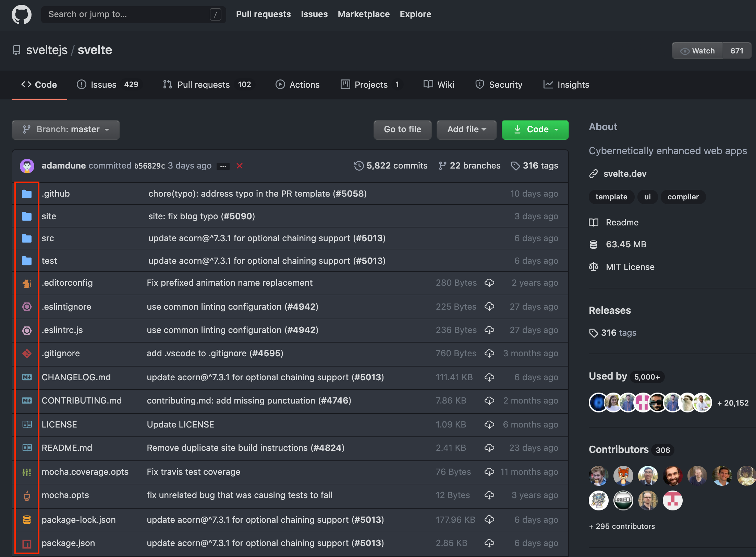Open the Security tab
756x557 pixels.
coord(499,85)
